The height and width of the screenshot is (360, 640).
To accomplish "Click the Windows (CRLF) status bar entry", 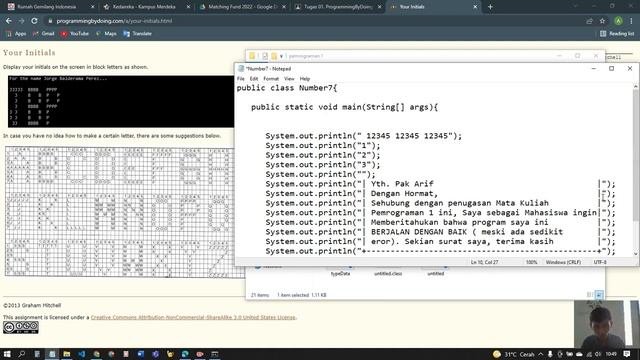I will coord(563,262).
